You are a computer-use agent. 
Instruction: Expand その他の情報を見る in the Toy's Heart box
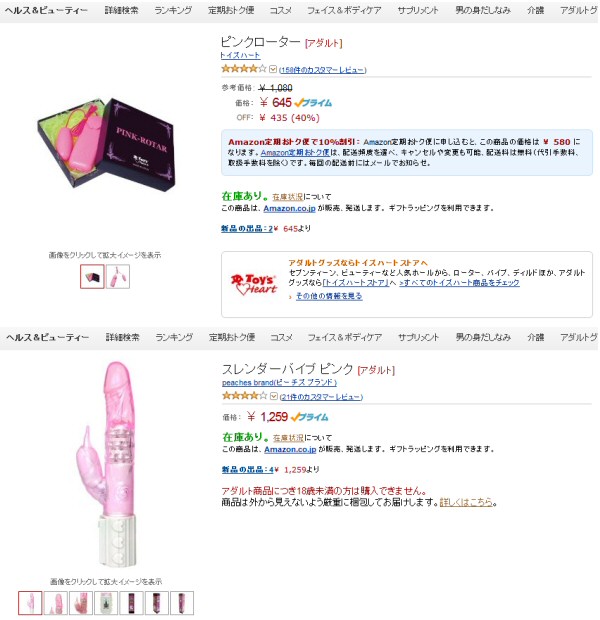329,296
